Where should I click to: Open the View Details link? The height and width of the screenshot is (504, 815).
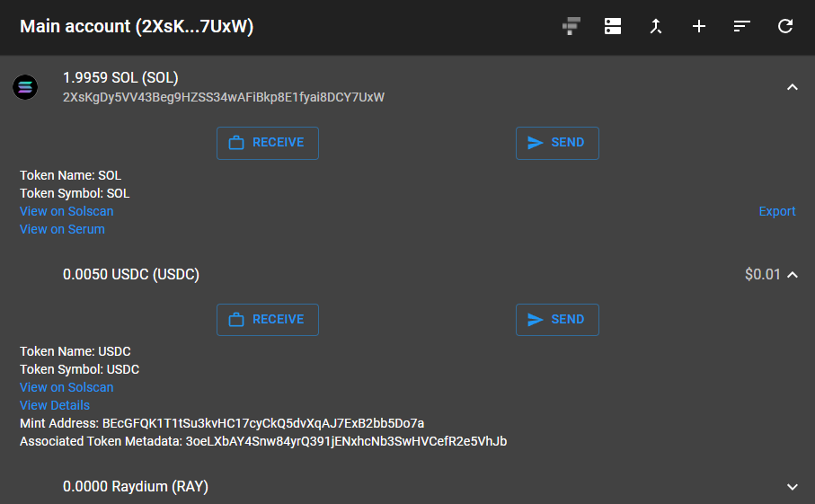(55, 405)
